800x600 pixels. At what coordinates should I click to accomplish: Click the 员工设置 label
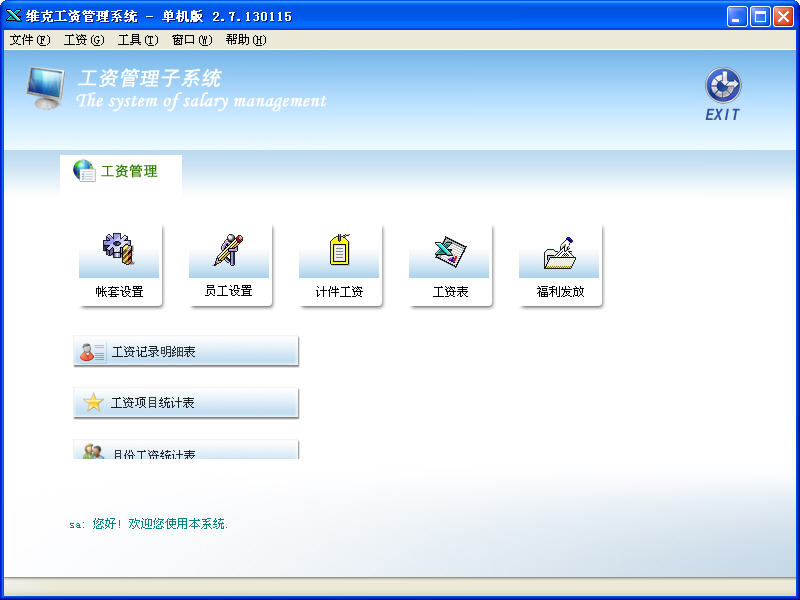tap(229, 291)
